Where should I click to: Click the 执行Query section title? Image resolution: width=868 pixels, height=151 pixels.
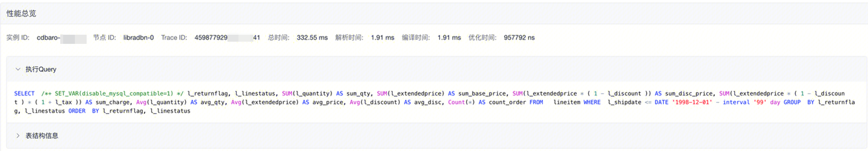tap(41, 69)
